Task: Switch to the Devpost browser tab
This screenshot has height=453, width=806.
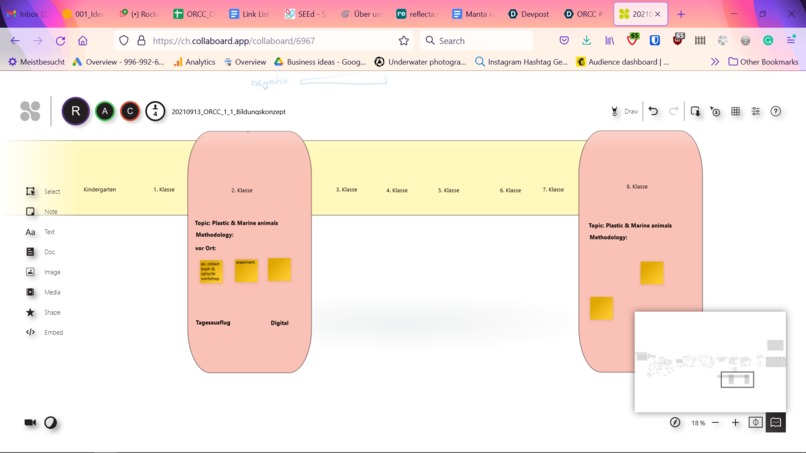Action: [529, 14]
